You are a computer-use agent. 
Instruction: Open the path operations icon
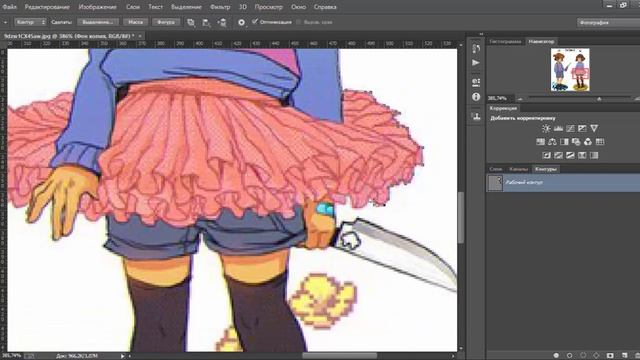click(191, 22)
